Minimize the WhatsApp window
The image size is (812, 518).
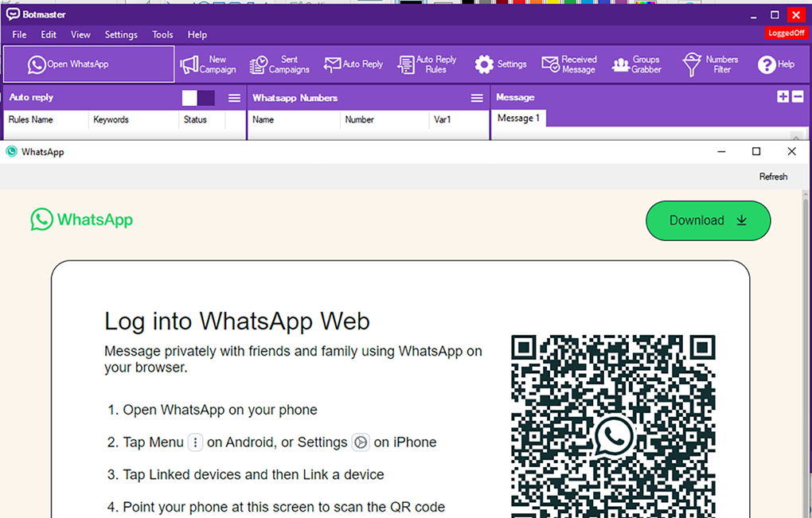(721, 151)
